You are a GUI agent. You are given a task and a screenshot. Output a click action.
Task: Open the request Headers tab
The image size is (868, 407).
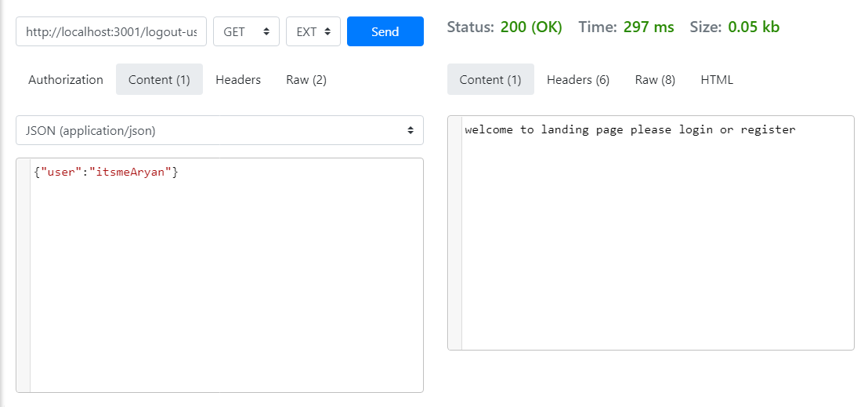pyautogui.click(x=238, y=79)
